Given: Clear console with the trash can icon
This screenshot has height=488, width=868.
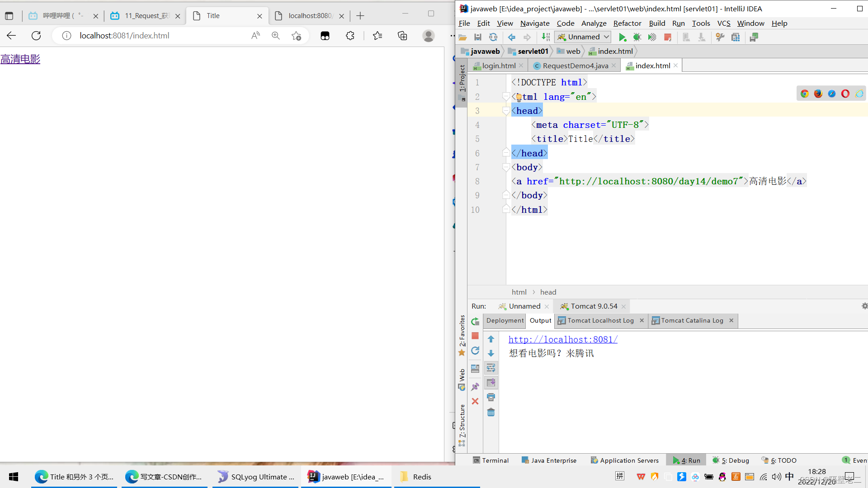Looking at the screenshot, I should click(x=491, y=412).
